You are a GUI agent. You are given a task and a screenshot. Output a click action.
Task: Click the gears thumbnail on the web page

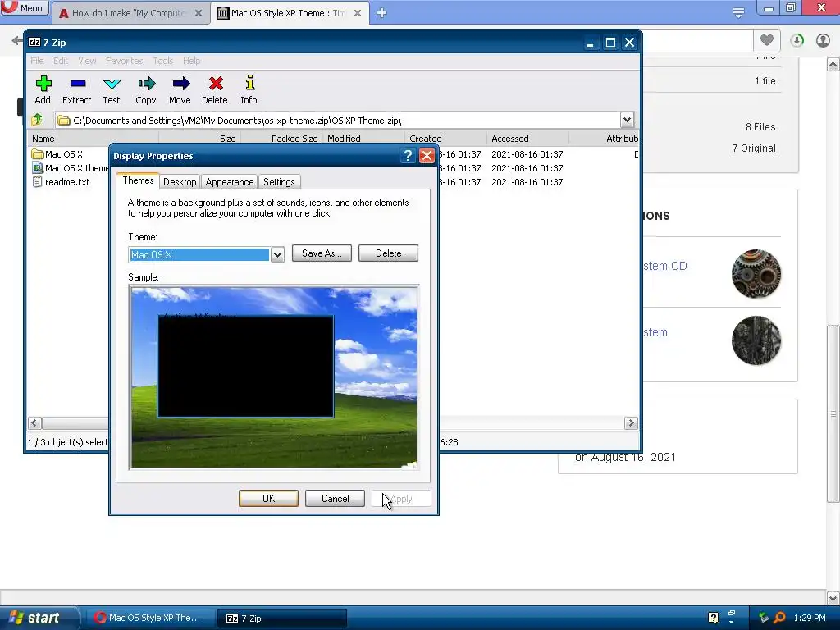[756, 273]
